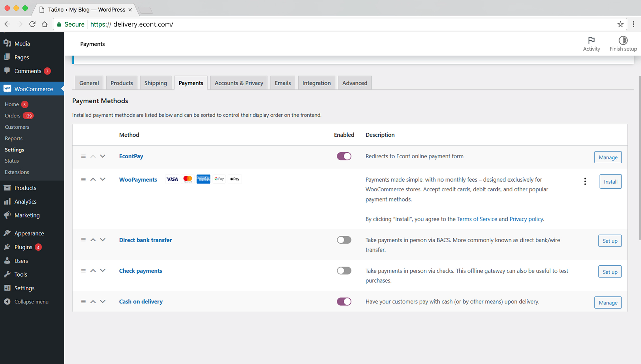Screen dimensions: 641x364
Task: Grab the Cash on delivery drag handle
Action: (83, 302)
